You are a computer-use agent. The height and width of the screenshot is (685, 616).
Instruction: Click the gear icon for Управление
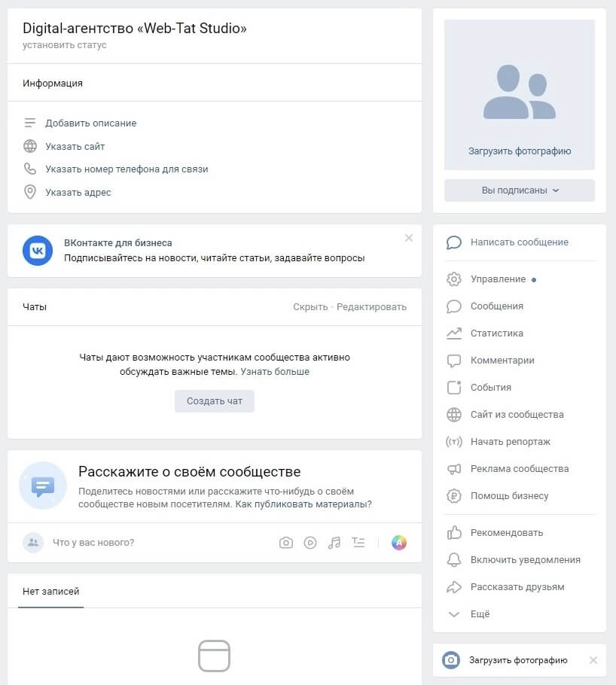(x=454, y=279)
